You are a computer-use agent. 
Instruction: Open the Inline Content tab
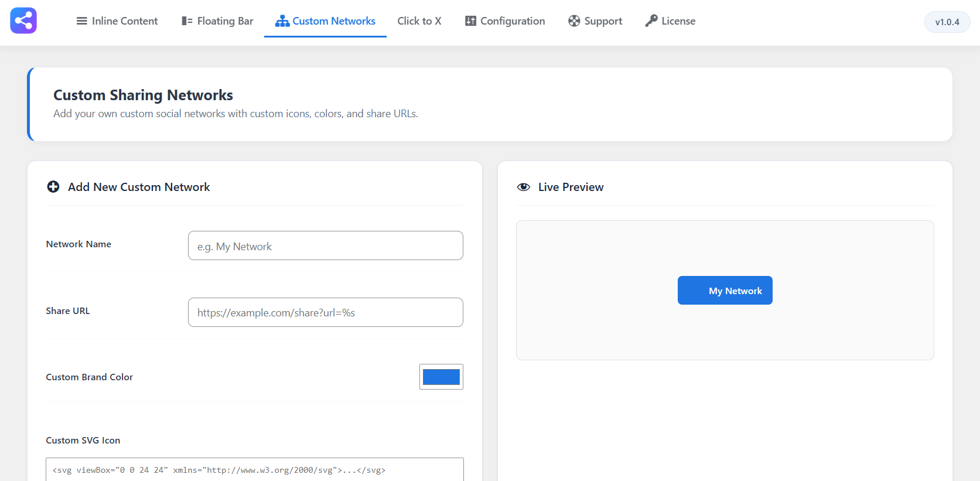coord(117,21)
